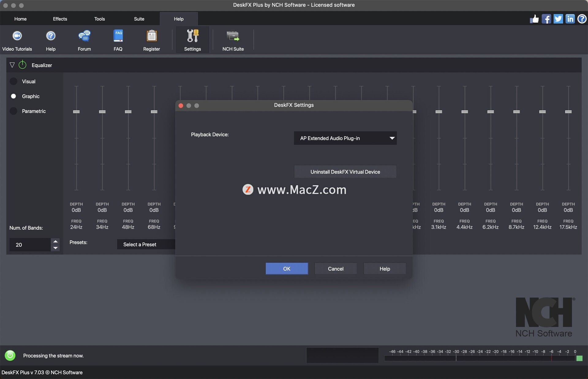Click the Twitter share icon

tap(558, 19)
